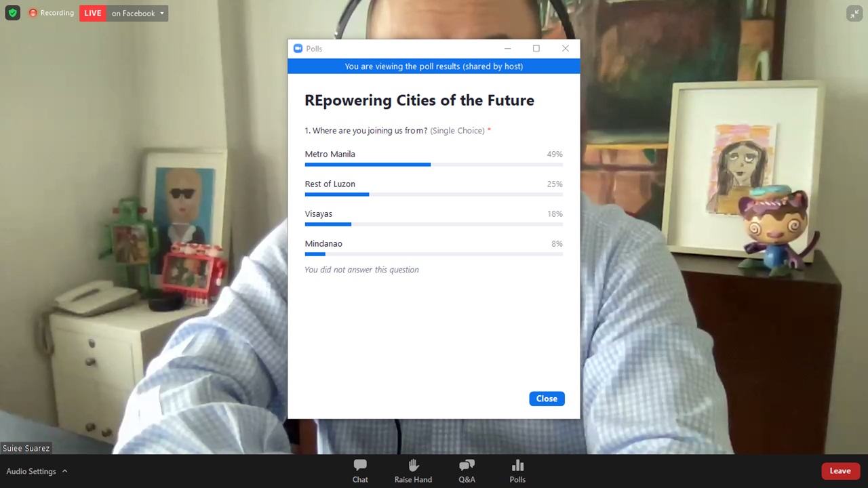Click the Metro Manila result bar
The width and height of the screenshot is (868, 488).
433,165
